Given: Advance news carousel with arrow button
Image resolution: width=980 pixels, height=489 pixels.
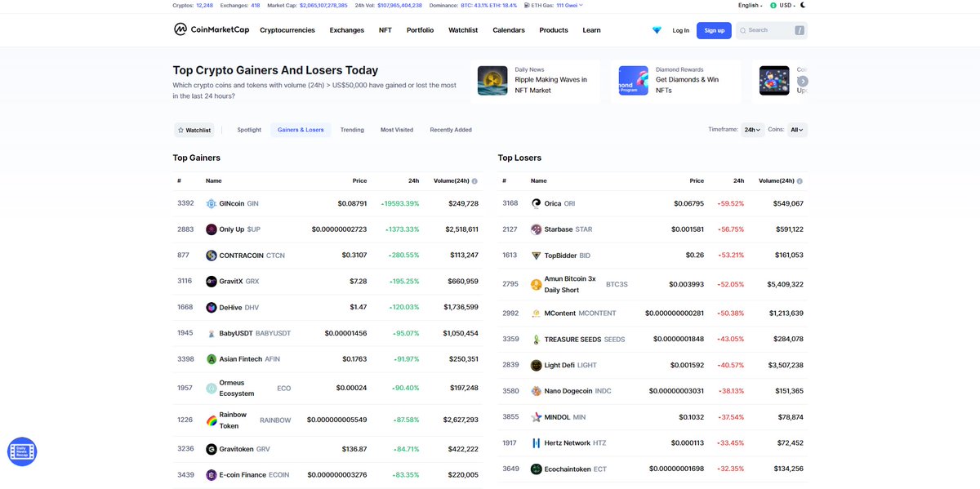Looking at the screenshot, I should (x=804, y=81).
